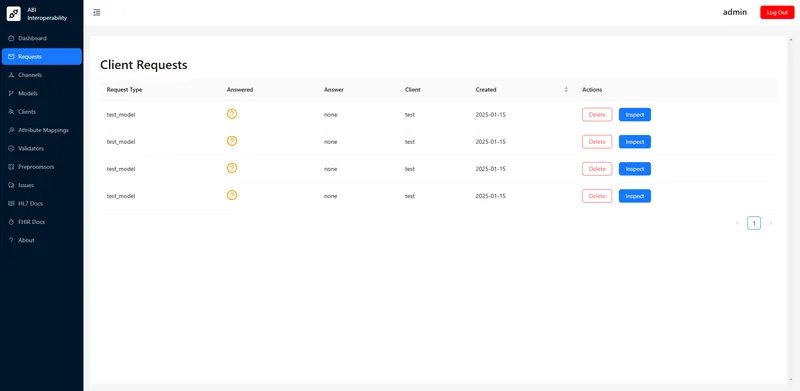Click the Client Requests heading
Image resolution: width=800 pixels, height=391 pixels.
(x=144, y=65)
